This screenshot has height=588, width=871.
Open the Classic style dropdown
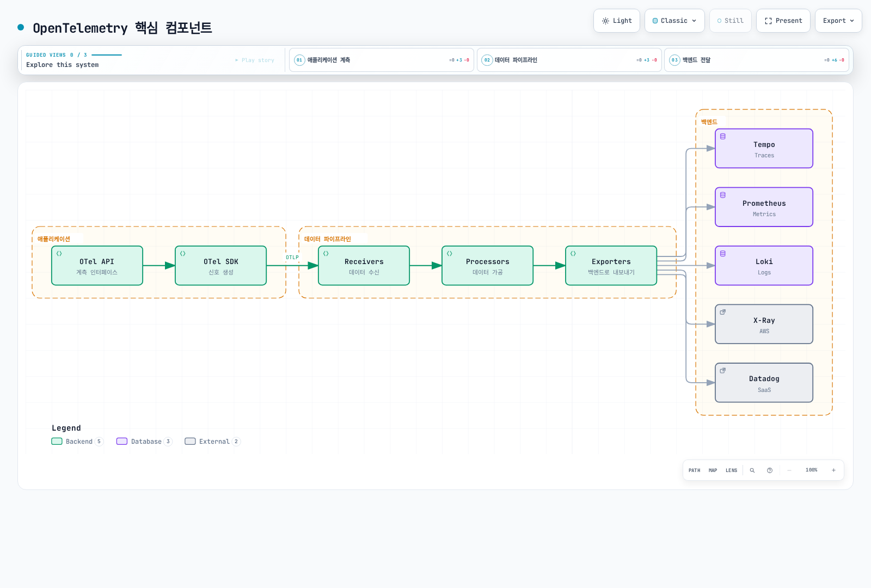674,21
